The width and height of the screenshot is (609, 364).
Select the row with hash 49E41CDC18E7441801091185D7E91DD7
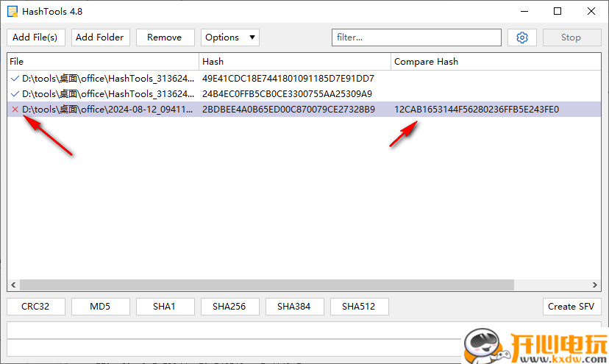tap(304, 79)
